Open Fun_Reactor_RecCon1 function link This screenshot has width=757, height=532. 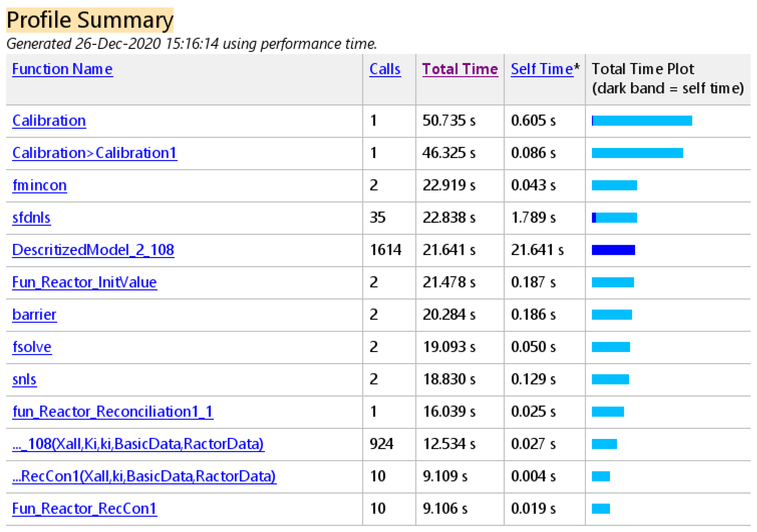(84, 508)
